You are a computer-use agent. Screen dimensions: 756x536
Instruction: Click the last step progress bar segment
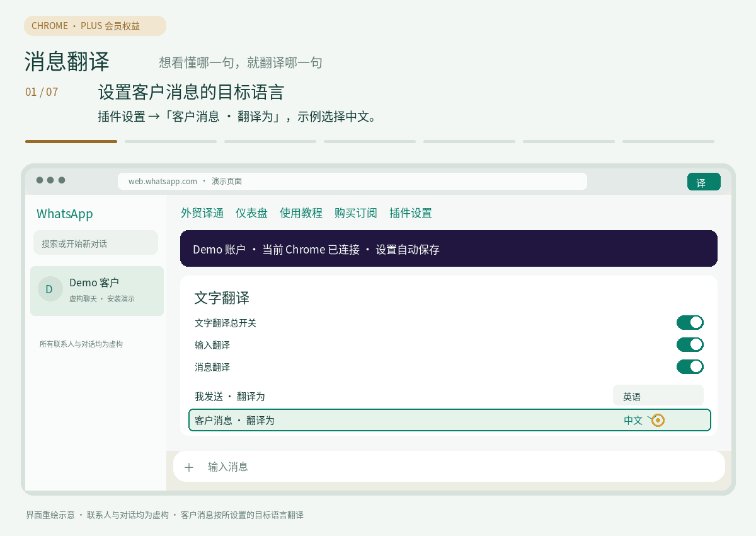pyautogui.click(x=668, y=141)
